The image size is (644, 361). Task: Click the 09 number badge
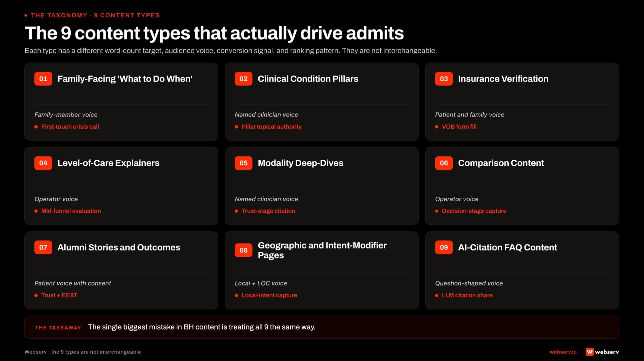pos(444,247)
